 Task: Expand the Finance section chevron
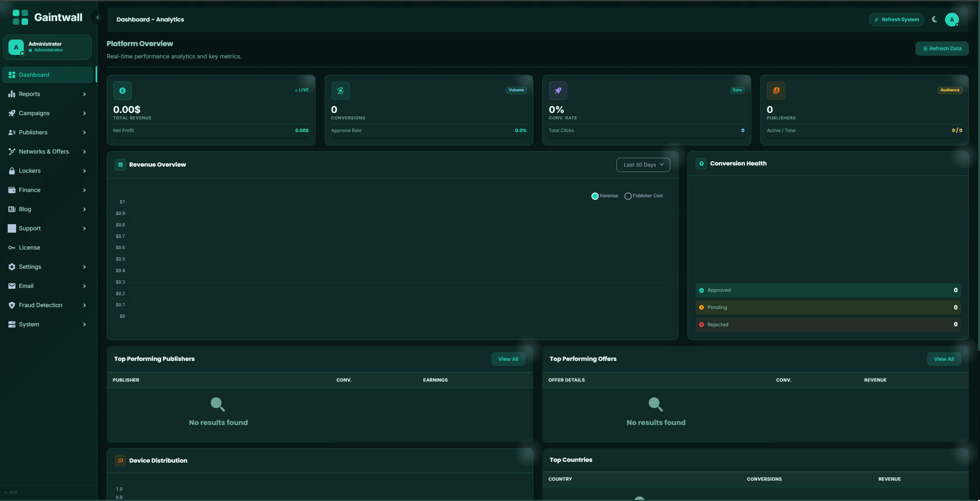pos(84,190)
